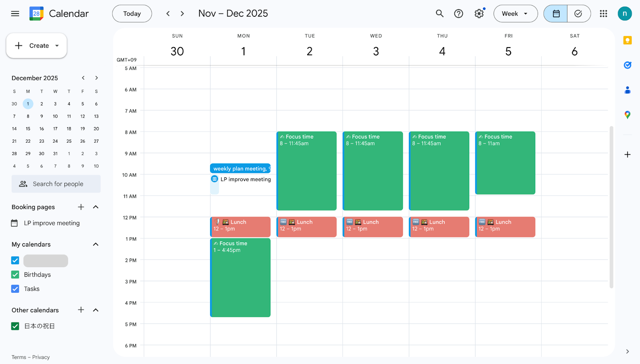Click the search magnifier icon
Viewport: 640px width, 364px height.
pyautogui.click(x=440, y=14)
